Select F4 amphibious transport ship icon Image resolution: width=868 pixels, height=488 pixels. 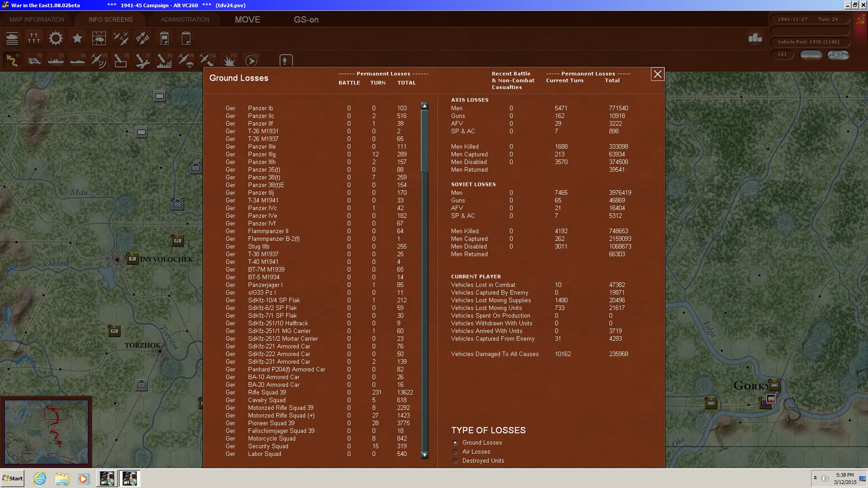77,61
